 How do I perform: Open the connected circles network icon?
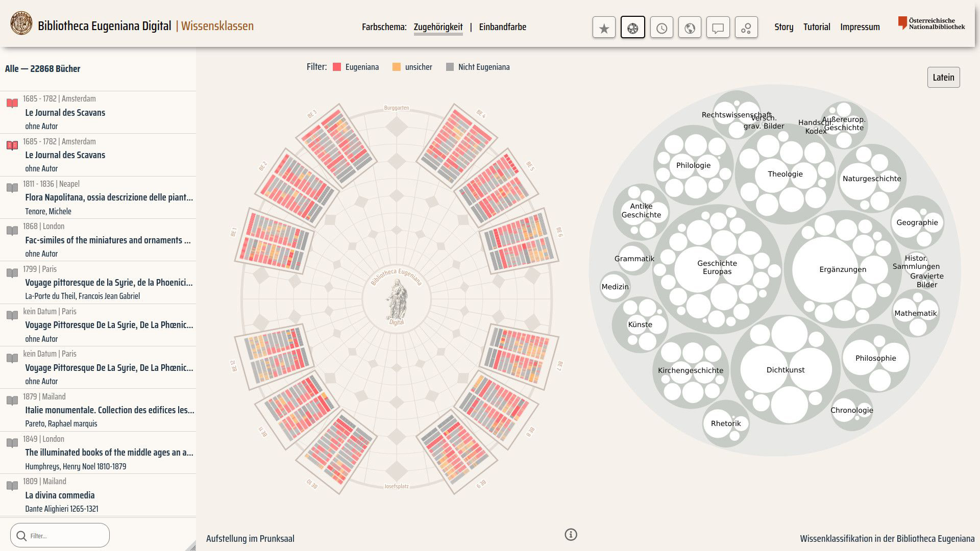746,28
